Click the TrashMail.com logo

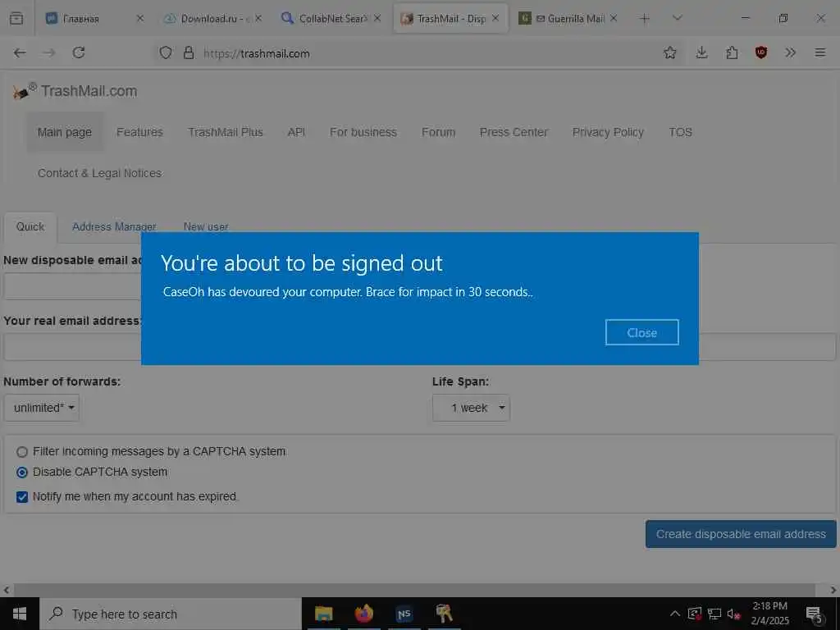[75, 91]
